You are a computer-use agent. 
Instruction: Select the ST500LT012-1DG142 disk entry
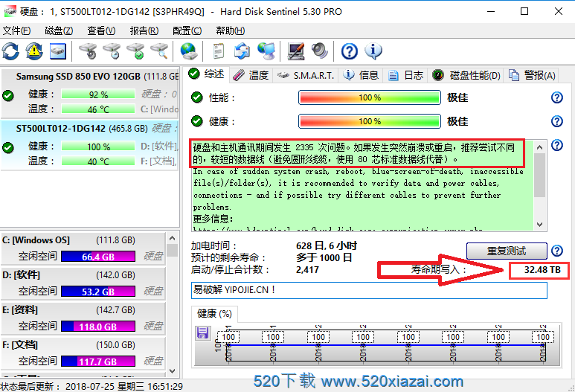(90, 145)
